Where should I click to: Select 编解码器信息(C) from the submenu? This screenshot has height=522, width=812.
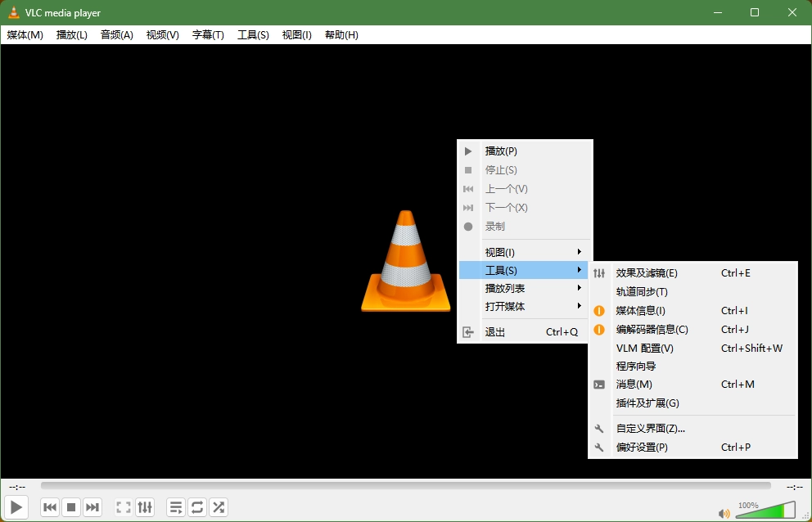point(651,329)
